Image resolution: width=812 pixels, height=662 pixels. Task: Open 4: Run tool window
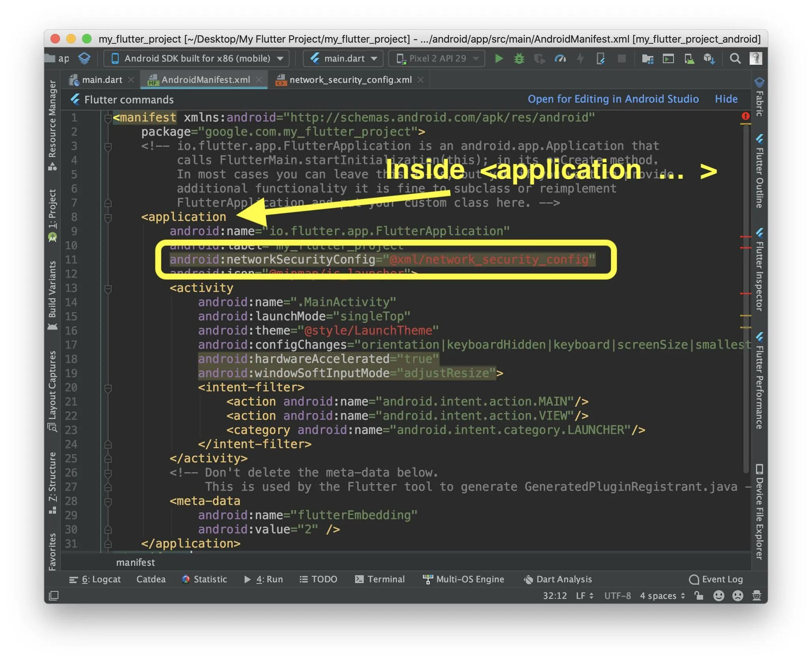point(264,579)
